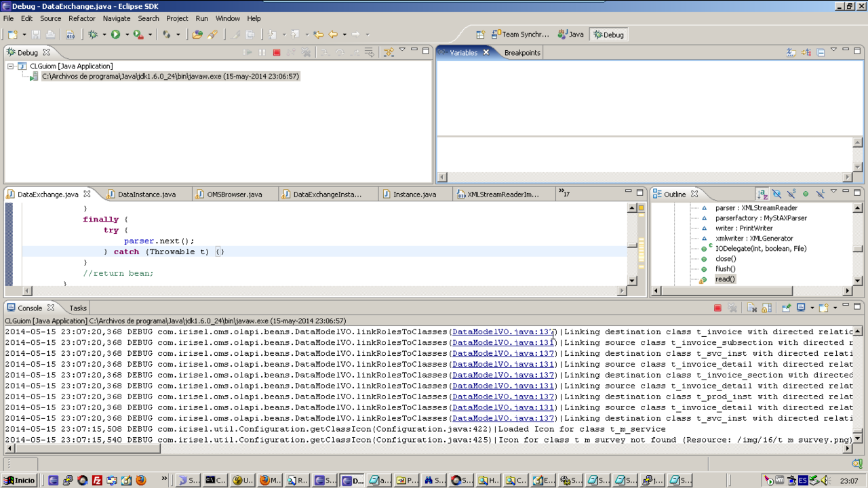The height and width of the screenshot is (488, 868).
Task: Click Resume icon in Debug view
Action: (x=248, y=52)
